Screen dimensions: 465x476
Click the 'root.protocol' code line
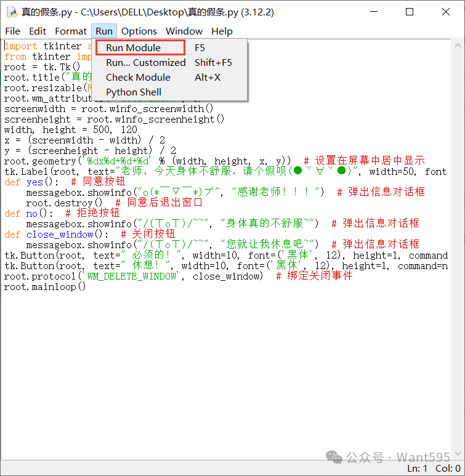[178, 276]
